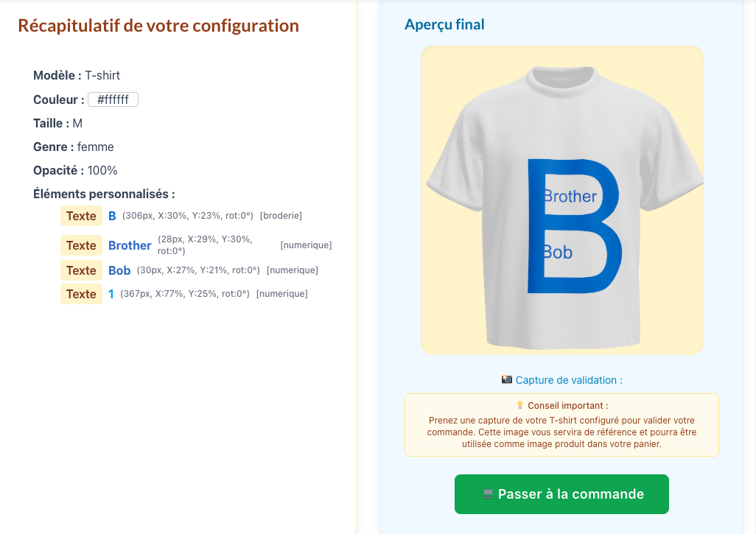Click the Bob text printed on the shirt
Screen dimensions: 756x534
pyautogui.click(x=558, y=253)
